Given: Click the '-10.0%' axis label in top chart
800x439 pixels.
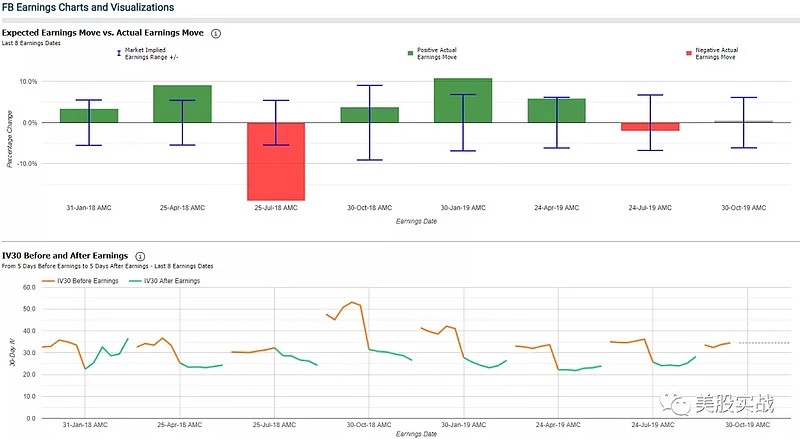Looking at the screenshot, I should coord(28,164).
